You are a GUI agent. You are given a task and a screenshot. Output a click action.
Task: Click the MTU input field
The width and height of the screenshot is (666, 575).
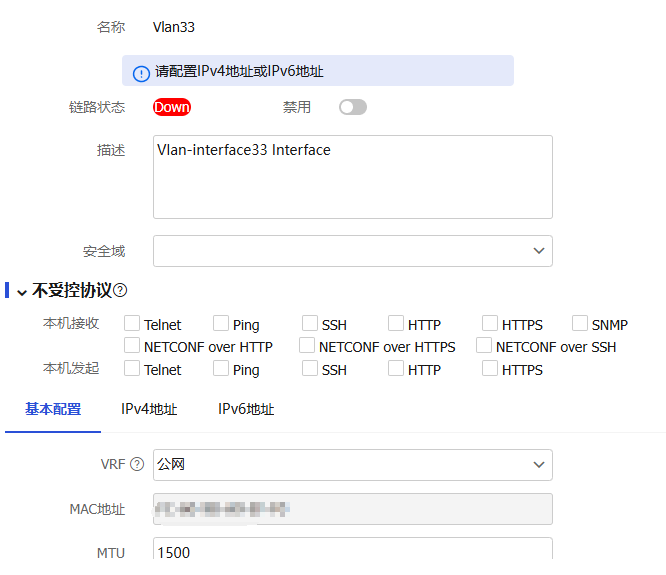pos(352,552)
